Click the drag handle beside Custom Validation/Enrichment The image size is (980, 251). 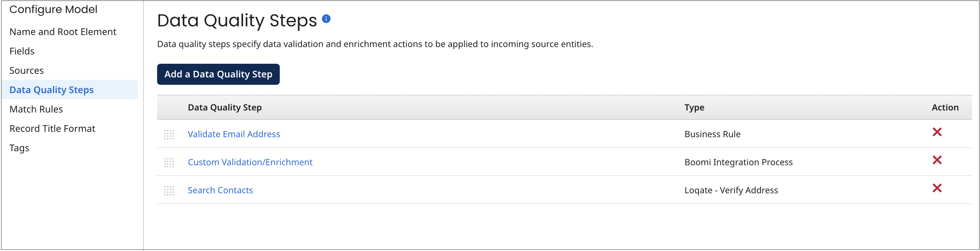(x=169, y=162)
